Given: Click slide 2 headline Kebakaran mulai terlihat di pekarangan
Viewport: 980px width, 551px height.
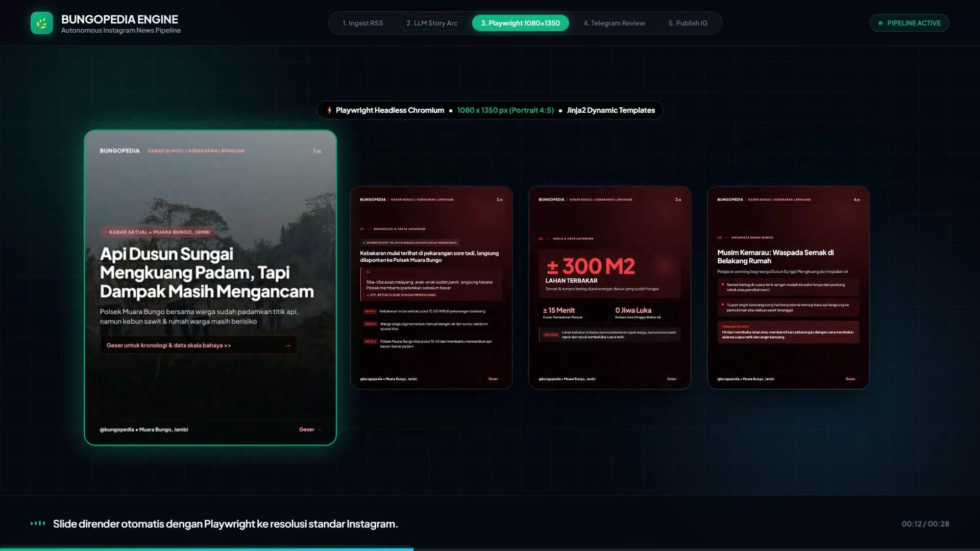Looking at the screenshot, I should 429,257.
